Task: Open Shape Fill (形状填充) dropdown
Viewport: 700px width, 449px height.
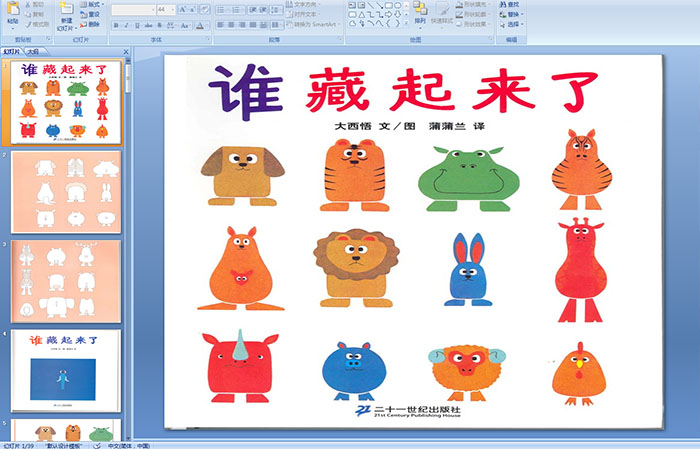Action: 474,4
